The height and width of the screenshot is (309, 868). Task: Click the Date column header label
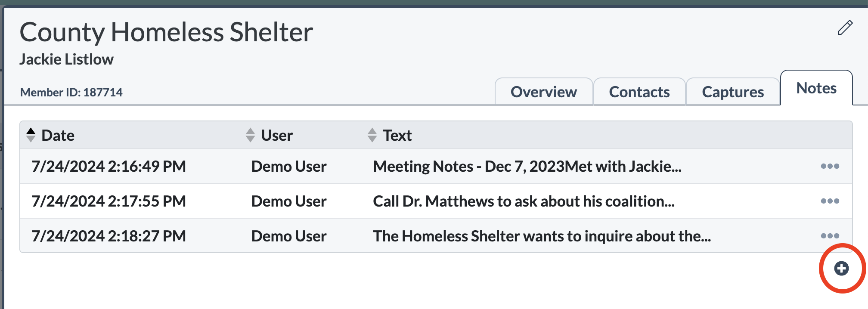[58, 136]
